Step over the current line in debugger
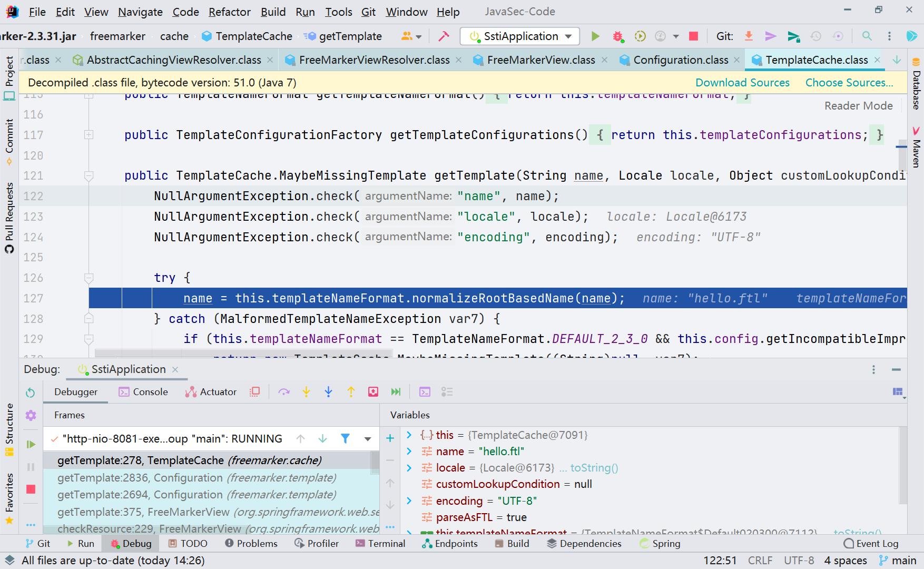The width and height of the screenshot is (924, 569). pos(284,391)
